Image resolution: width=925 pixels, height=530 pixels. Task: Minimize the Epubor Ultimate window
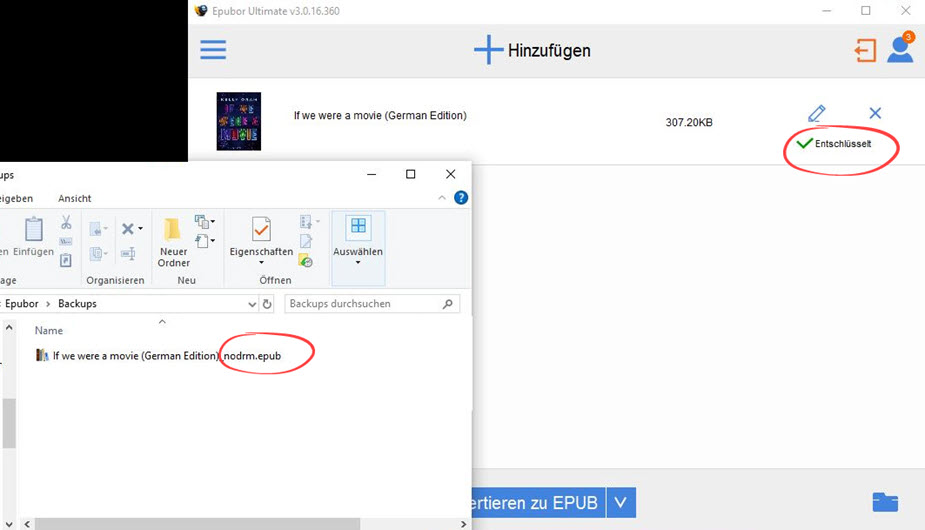coord(826,11)
